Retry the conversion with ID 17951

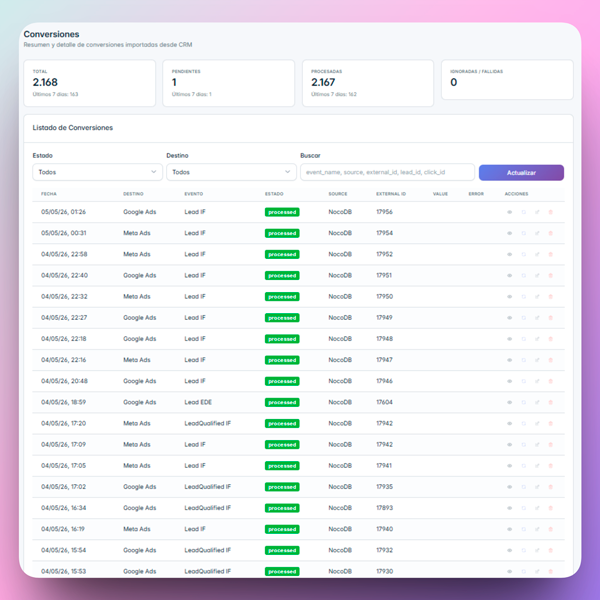tap(523, 276)
